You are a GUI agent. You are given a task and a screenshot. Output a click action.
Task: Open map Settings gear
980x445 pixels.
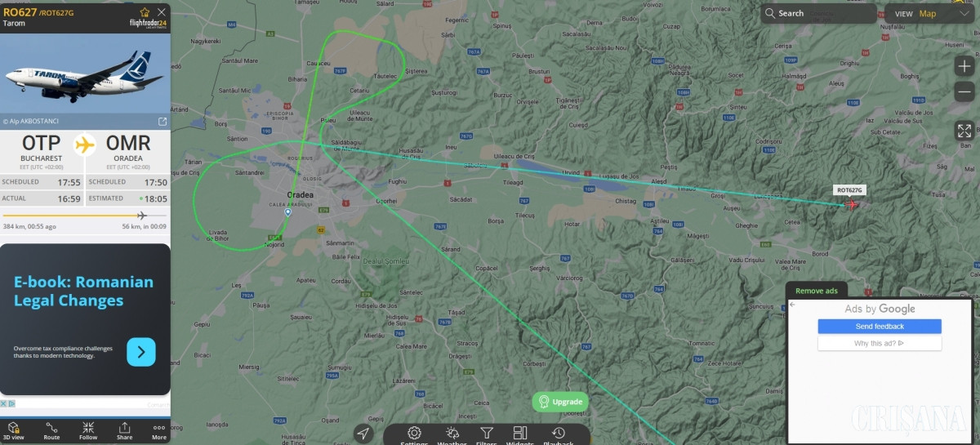(414, 434)
